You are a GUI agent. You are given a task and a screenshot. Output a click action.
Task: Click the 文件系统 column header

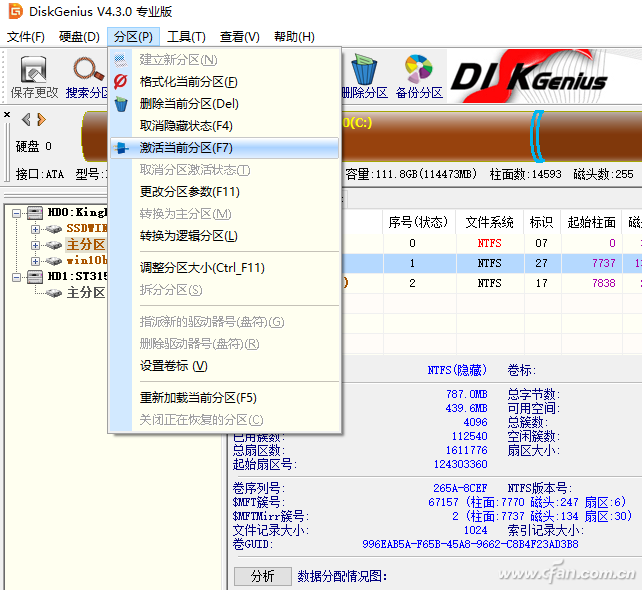[x=490, y=222]
